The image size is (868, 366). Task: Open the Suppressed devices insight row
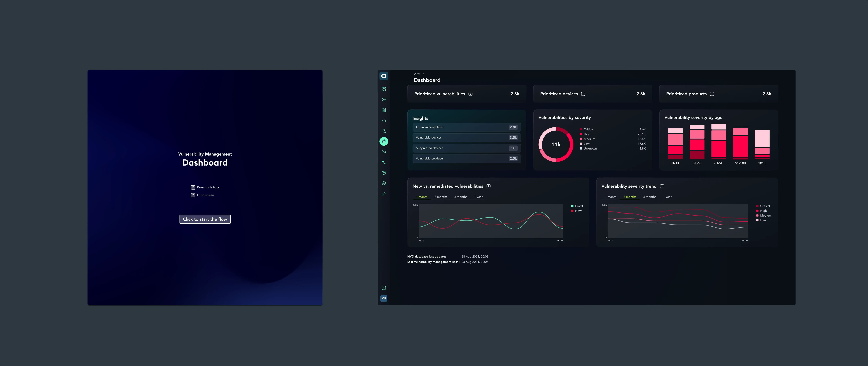click(x=467, y=148)
